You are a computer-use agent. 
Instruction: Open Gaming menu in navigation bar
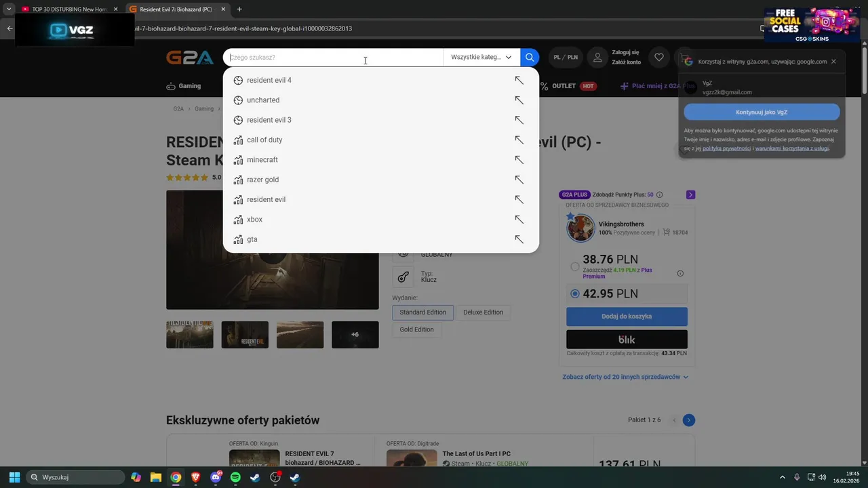click(184, 86)
